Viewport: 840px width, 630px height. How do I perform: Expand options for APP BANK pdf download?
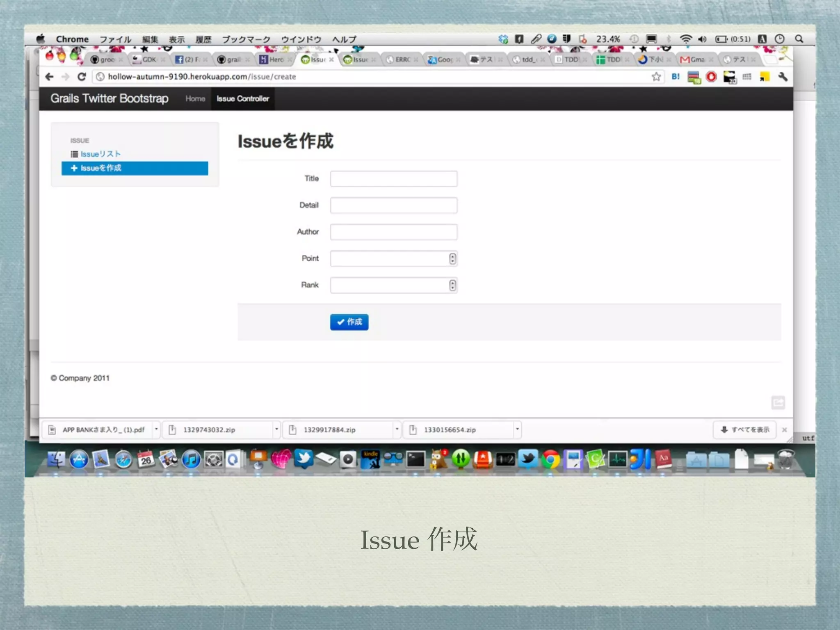click(x=156, y=429)
